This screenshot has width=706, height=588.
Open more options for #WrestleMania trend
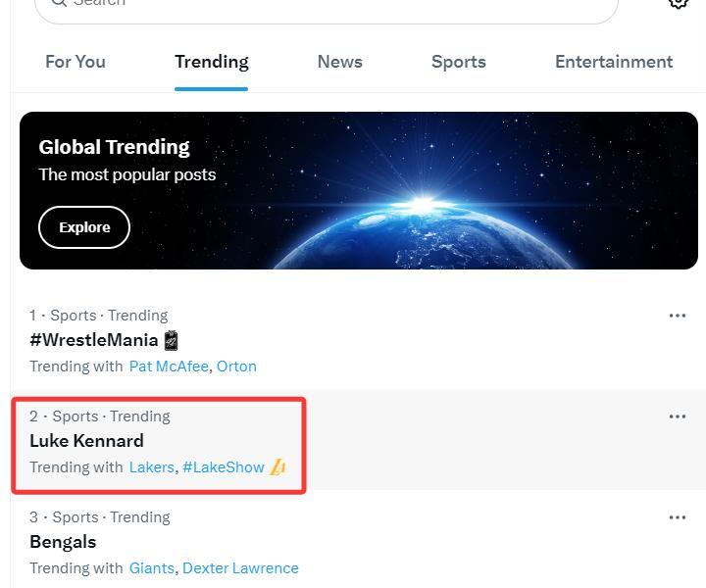point(677,316)
